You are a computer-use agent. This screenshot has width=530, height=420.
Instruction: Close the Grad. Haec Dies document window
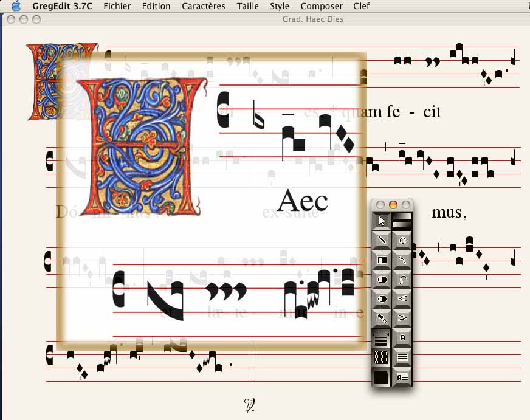tap(11, 19)
